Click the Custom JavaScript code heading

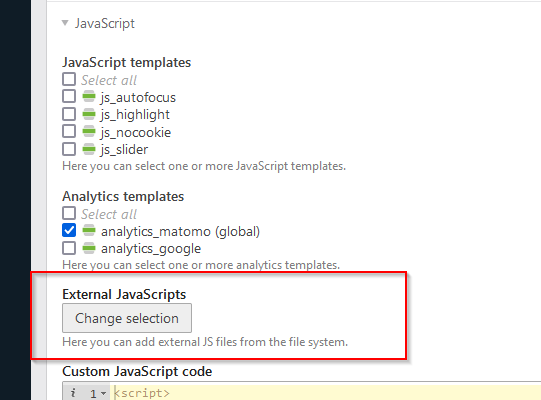pyautogui.click(x=137, y=371)
